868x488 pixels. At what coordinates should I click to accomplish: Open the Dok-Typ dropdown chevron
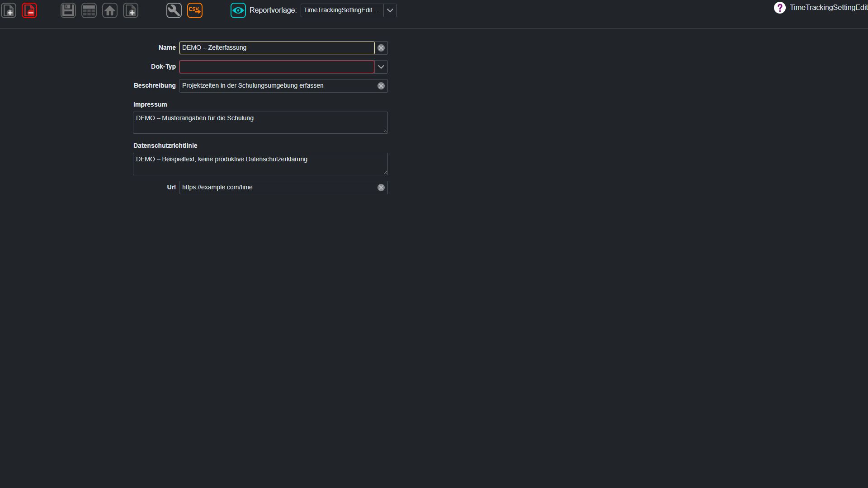[x=381, y=67]
